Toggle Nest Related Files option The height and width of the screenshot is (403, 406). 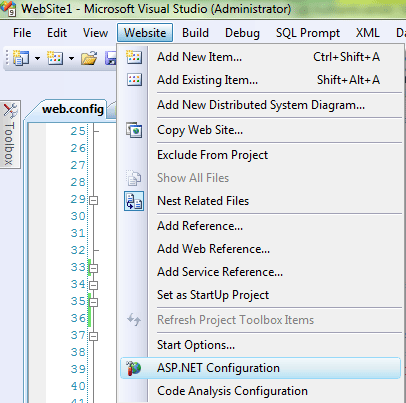[261, 201]
